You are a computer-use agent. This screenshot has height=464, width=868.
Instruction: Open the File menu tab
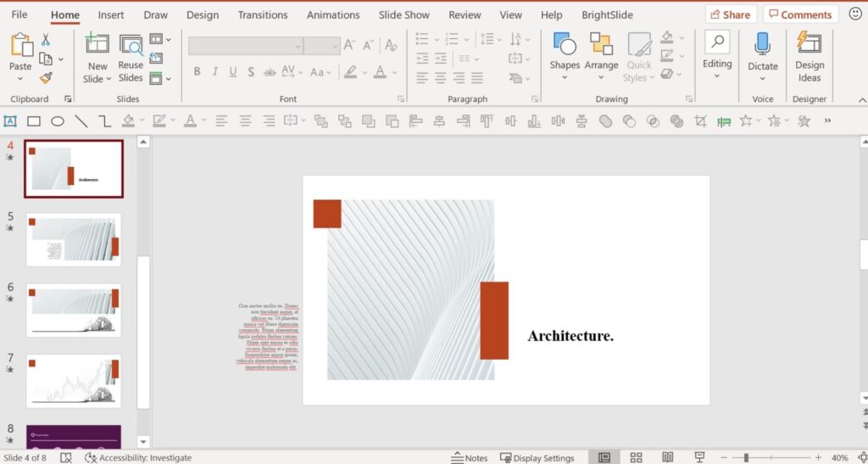click(x=19, y=15)
